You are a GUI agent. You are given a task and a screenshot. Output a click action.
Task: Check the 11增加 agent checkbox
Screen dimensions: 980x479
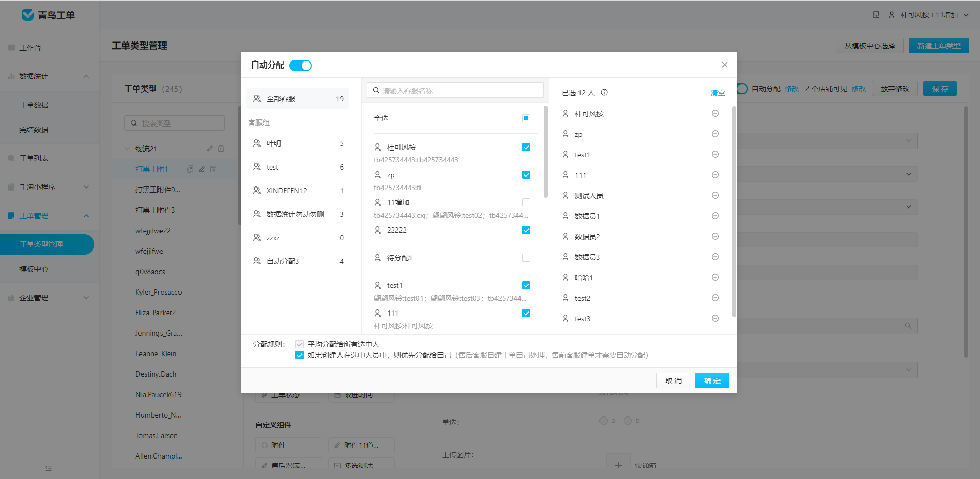[526, 202]
